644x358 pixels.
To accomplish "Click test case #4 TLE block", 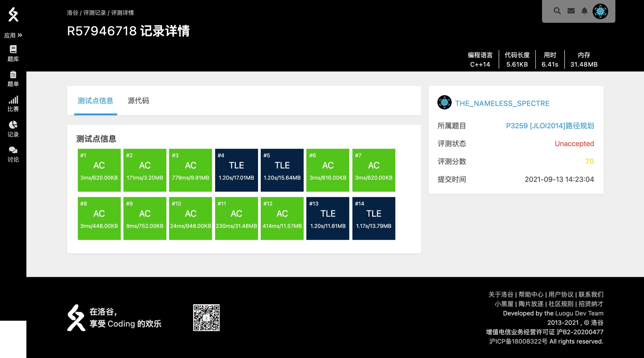I will (x=236, y=170).
